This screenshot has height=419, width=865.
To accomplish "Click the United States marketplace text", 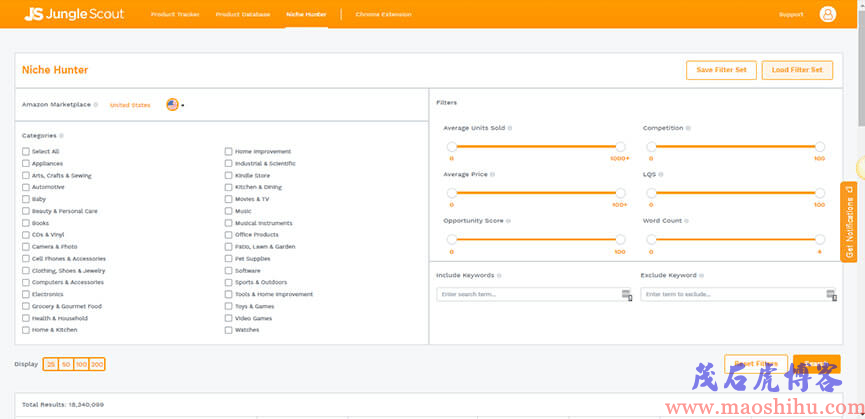I will [x=130, y=105].
